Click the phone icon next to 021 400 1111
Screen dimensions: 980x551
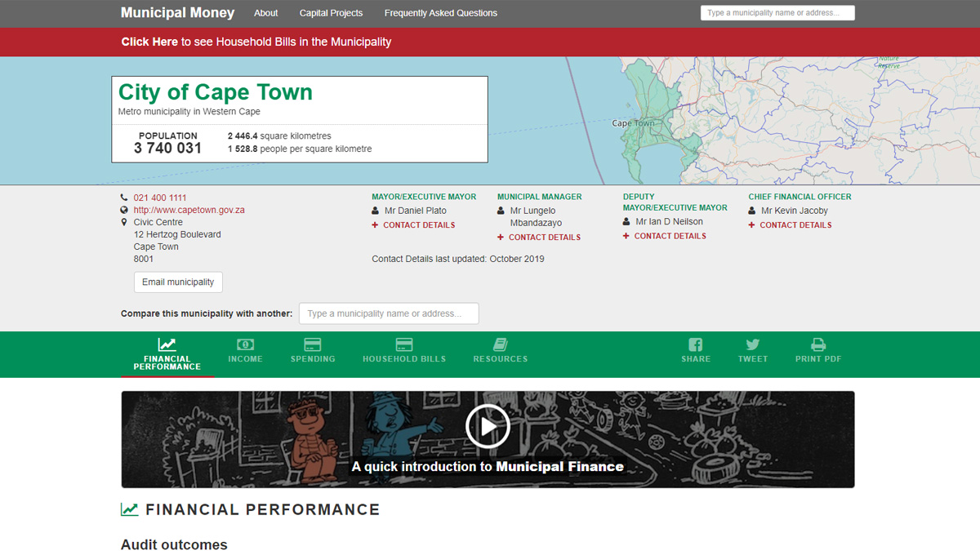(x=123, y=197)
